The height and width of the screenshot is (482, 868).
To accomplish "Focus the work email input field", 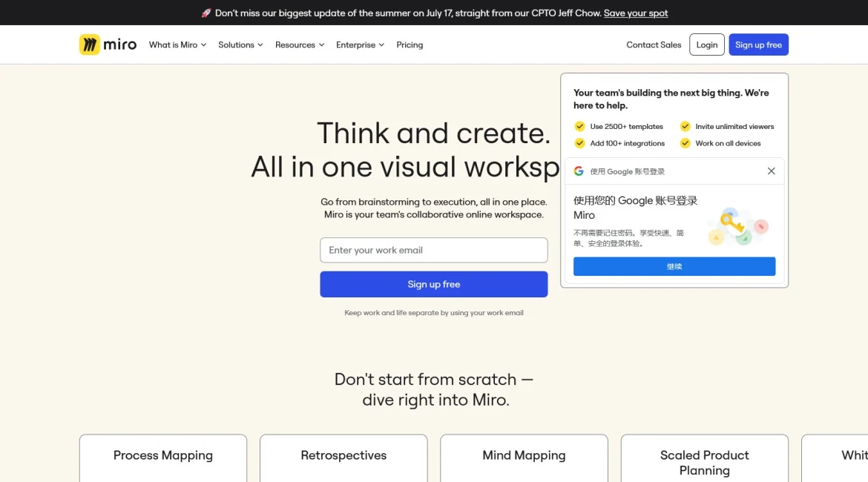I will coord(433,250).
